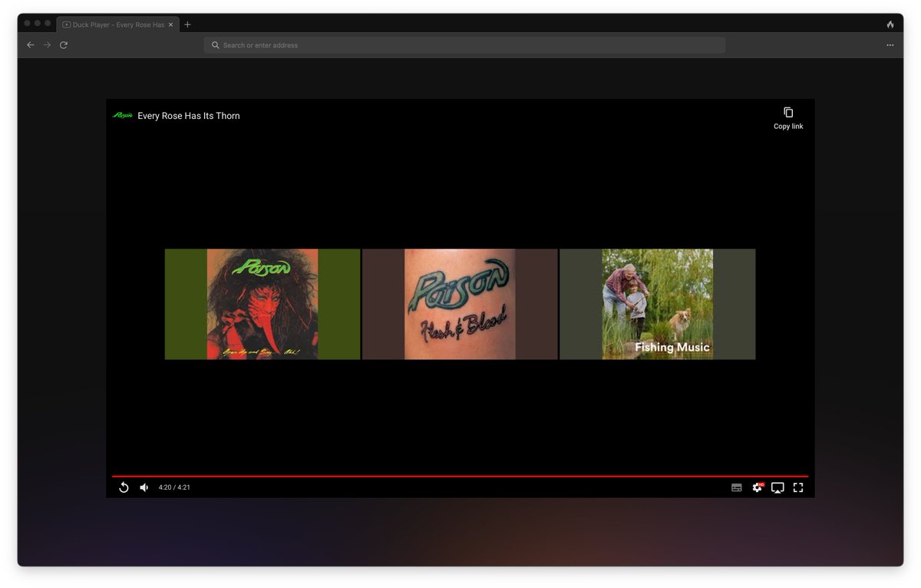The height and width of the screenshot is (588, 921).
Task: Open the subtitles/captions menu icon
Action: [x=735, y=487]
